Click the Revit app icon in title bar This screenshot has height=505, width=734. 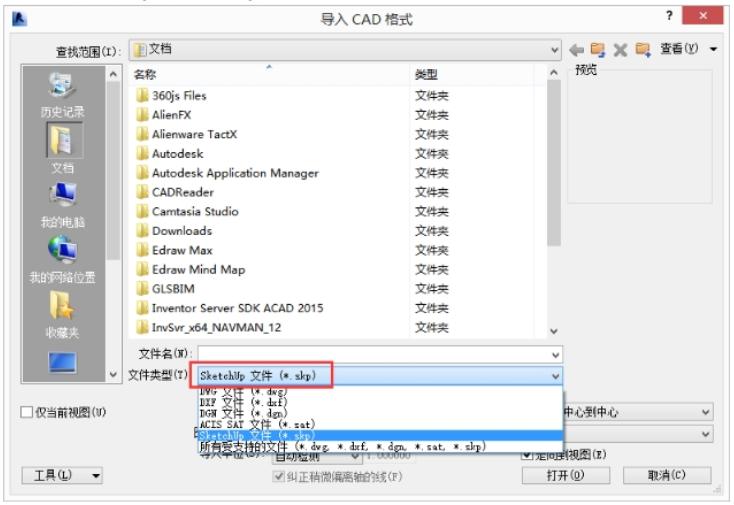pos(19,19)
